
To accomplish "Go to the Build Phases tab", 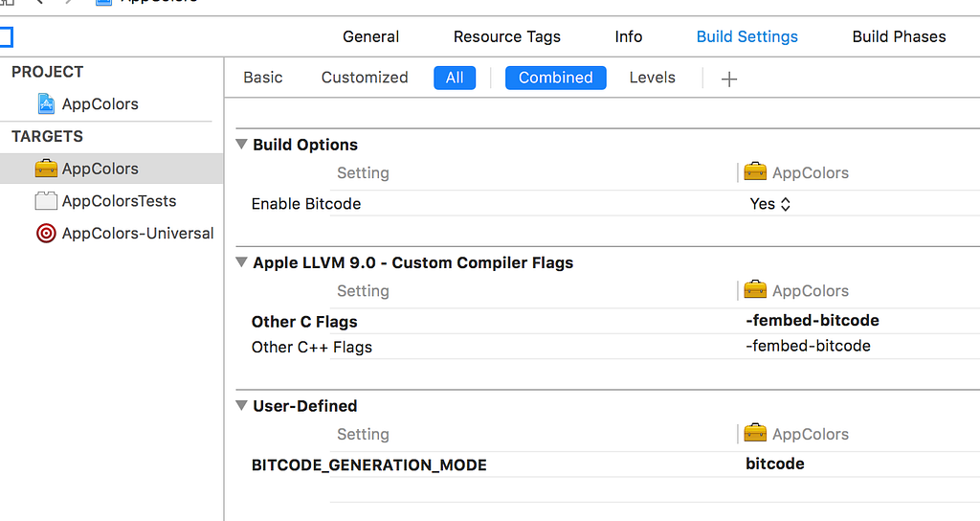I will click(x=899, y=37).
